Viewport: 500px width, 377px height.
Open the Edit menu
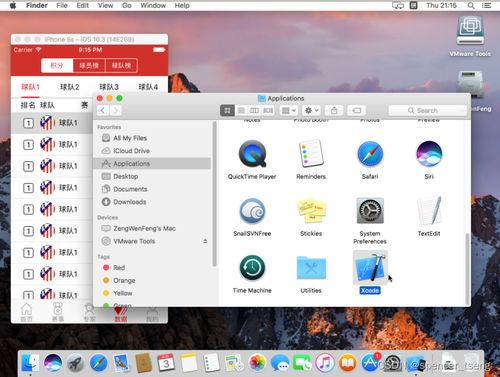[x=82, y=5]
